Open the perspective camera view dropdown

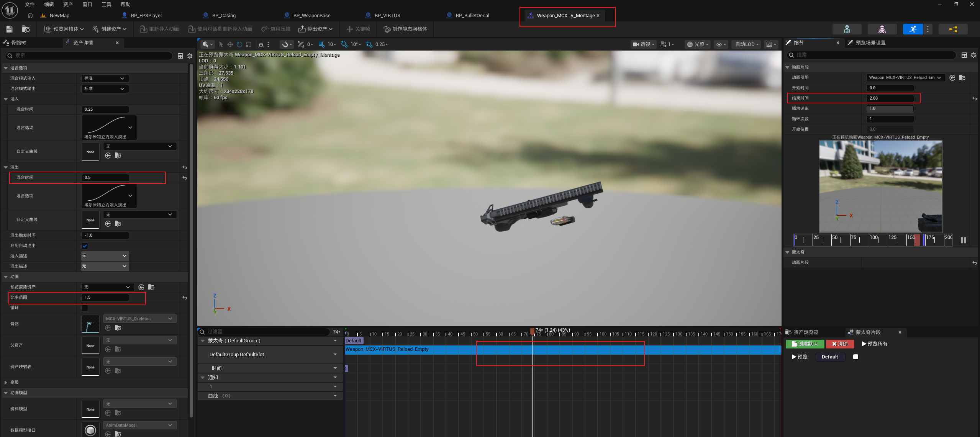[643, 44]
